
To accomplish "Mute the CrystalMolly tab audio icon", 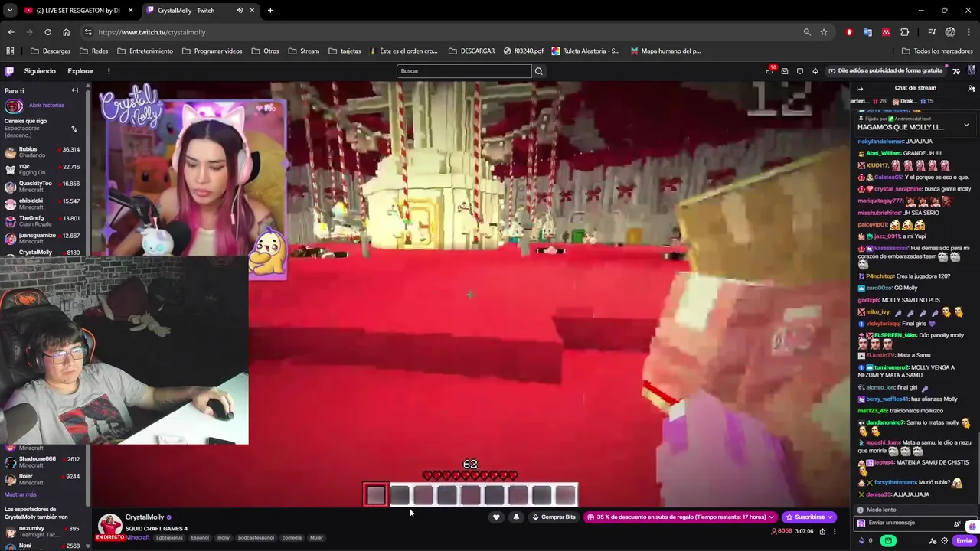I will 240,11.
